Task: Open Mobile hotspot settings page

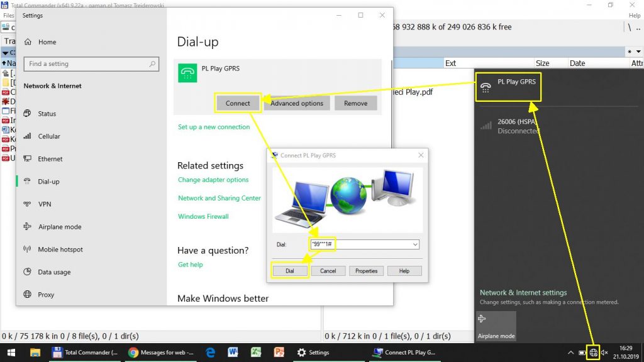Action: pos(60,249)
